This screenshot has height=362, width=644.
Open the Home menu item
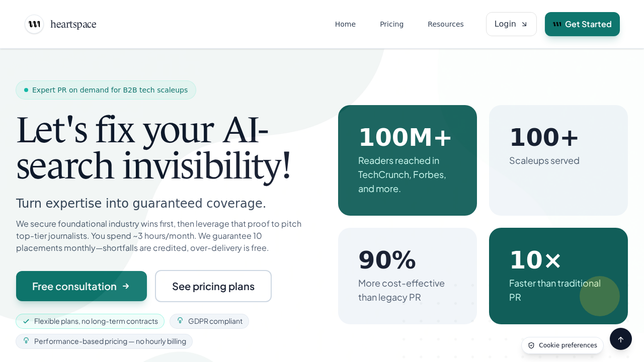tap(345, 24)
